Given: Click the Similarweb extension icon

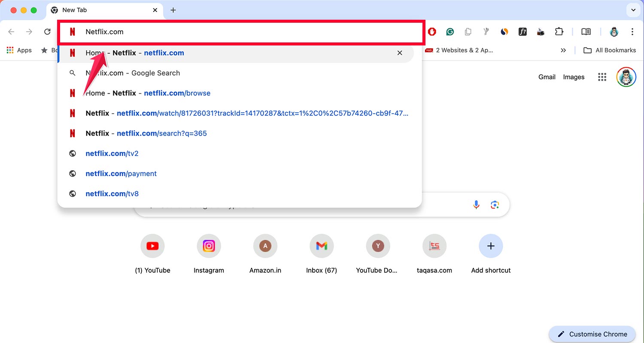Looking at the screenshot, I should coord(504,32).
